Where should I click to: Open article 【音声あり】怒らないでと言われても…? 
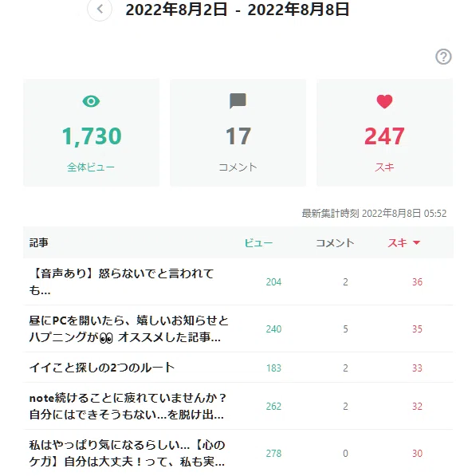[x=121, y=281]
